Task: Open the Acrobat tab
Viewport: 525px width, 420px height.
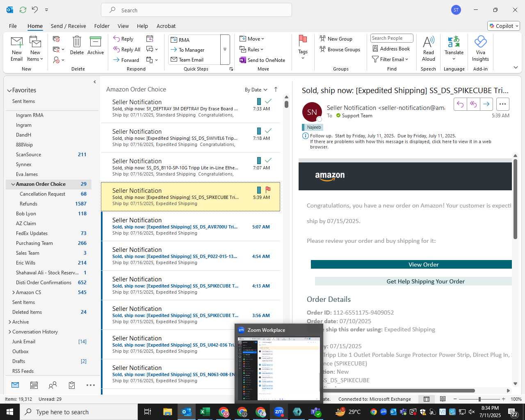Action: tap(166, 26)
